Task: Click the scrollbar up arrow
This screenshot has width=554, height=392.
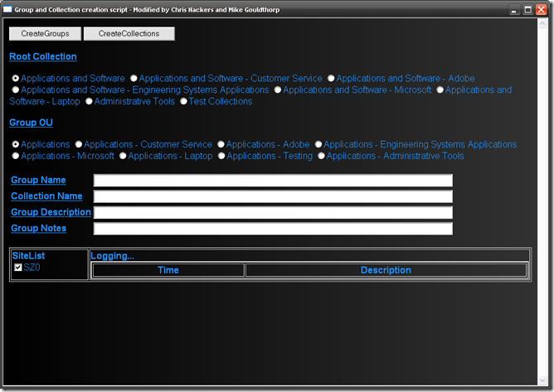Action: point(542,23)
